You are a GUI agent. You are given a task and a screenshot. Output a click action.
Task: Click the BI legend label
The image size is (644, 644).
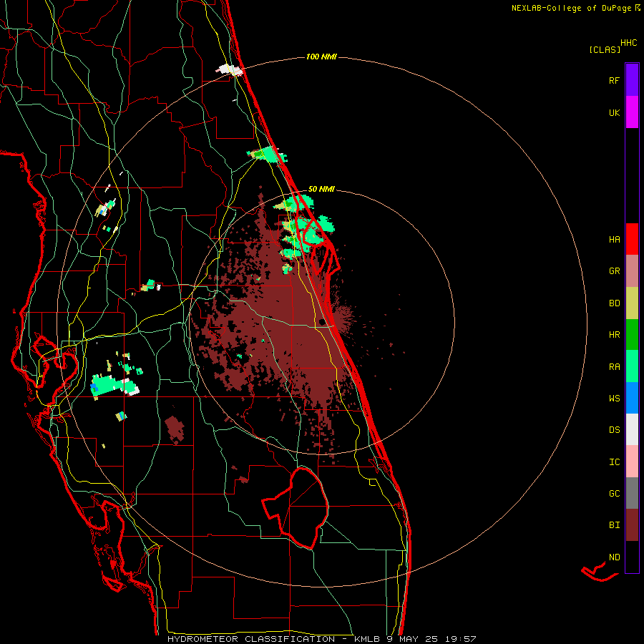614,525
